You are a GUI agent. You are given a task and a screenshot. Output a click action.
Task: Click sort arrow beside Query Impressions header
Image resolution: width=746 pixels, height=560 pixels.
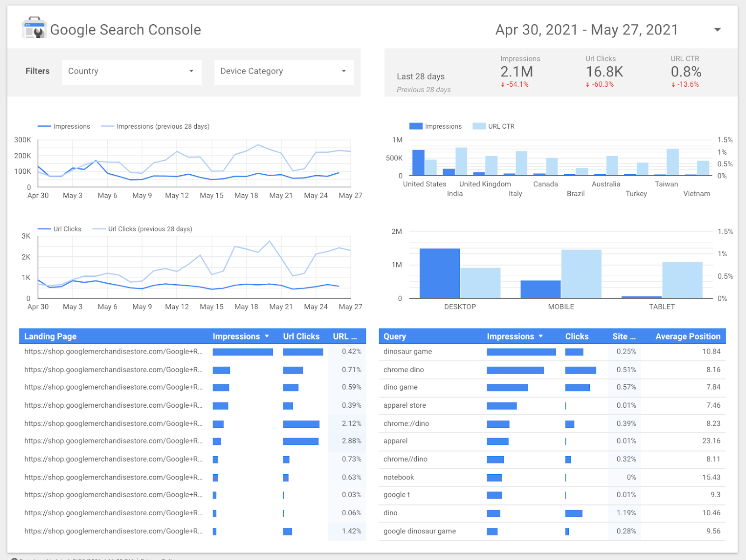(541, 336)
